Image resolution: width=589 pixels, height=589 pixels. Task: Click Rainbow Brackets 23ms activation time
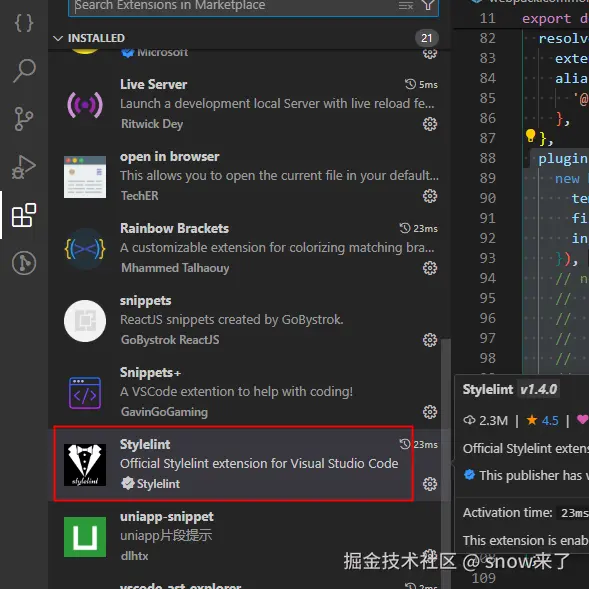tap(418, 228)
